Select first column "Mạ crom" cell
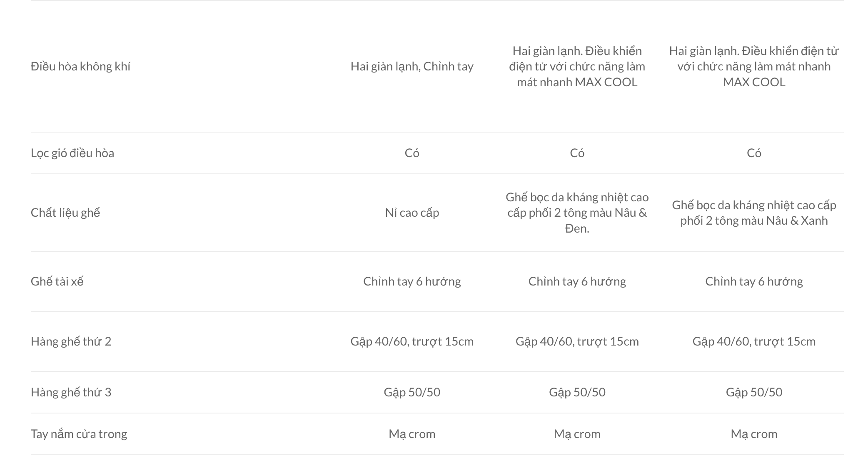The height and width of the screenshot is (456, 868). (412, 434)
